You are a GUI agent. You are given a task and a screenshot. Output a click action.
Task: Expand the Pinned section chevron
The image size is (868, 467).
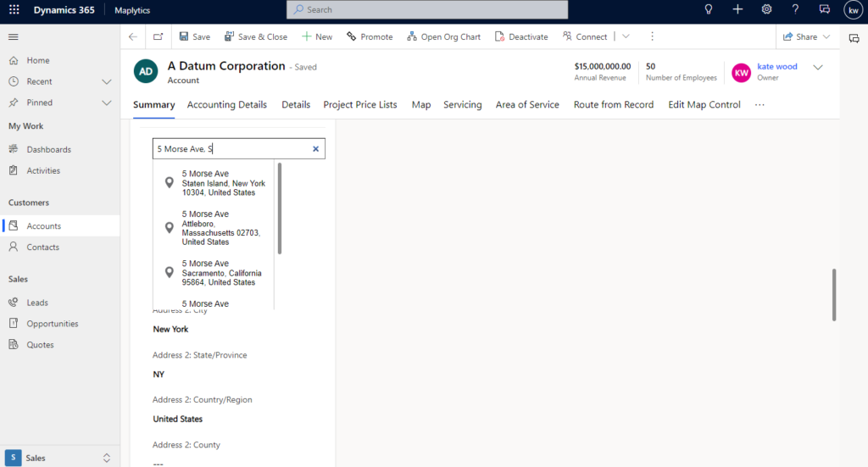(x=107, y=103)
